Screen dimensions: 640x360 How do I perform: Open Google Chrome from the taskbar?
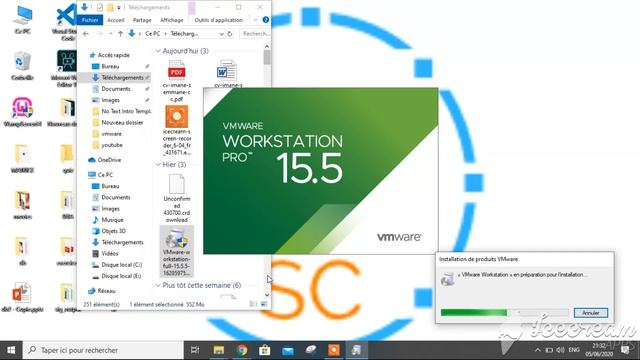[242, 350]
